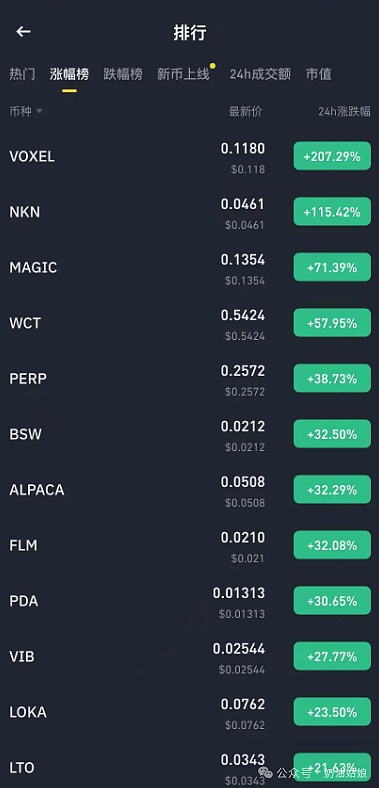Open the ALPACA coin listing

click(190, 490)
